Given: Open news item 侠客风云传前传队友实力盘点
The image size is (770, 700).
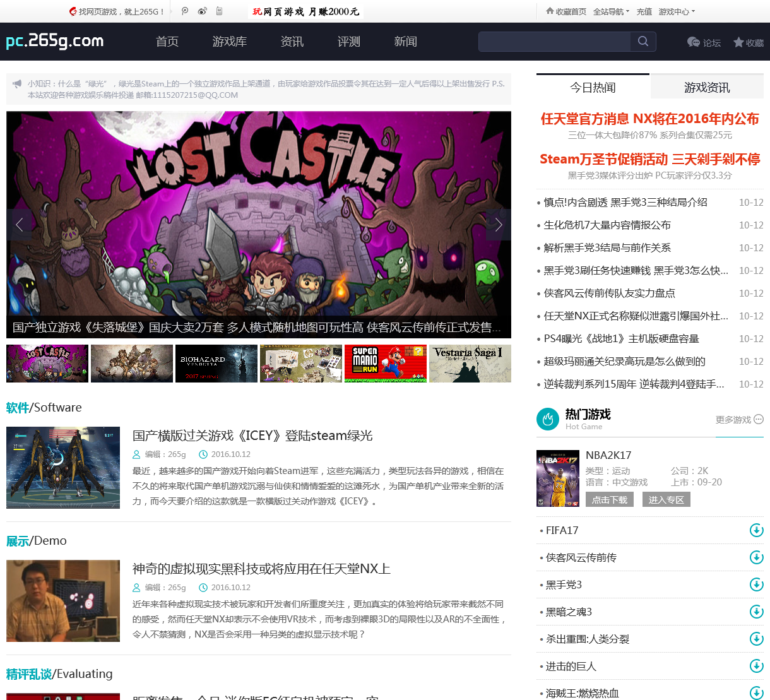Looking at the screenshot, I should pyautogui.click(x=610, y=293).
